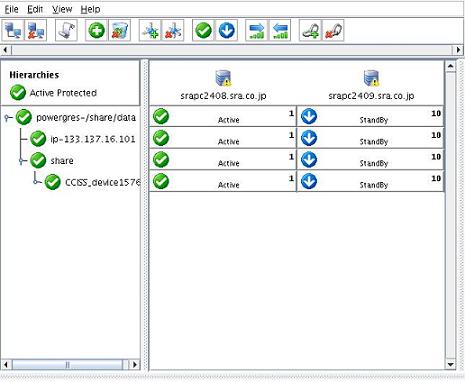Click srapc2409 StandBy arrow icon in CCISS_device row
Image resolution: width=465 pixels, height=382 pixels.
point(309,181)
